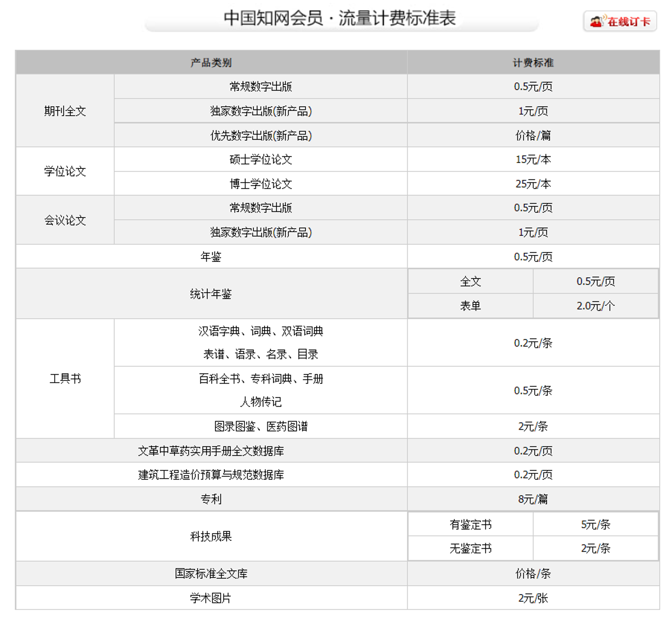The image size is (672, 621).
Task: Select the line 汉语字典、词典、双语词典
Action: coord(260,331)
